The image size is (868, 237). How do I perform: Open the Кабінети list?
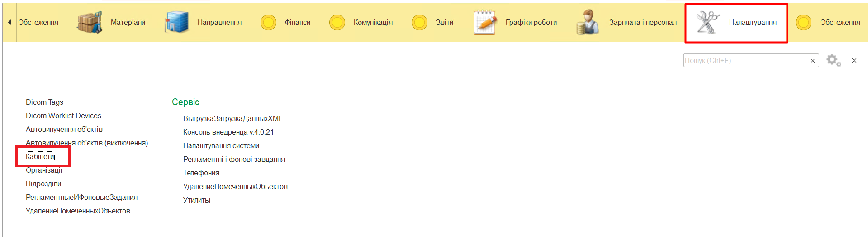click(x=40, y=156)
